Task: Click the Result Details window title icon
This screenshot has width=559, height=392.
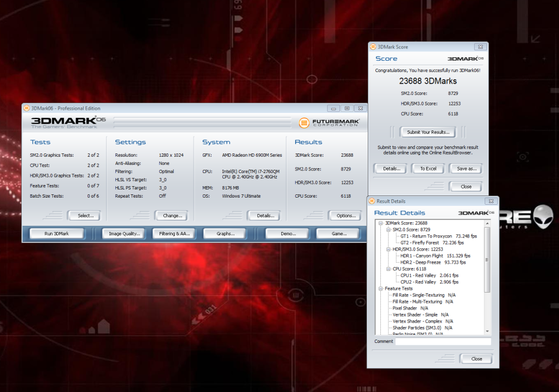Action: tap(372, 201)
